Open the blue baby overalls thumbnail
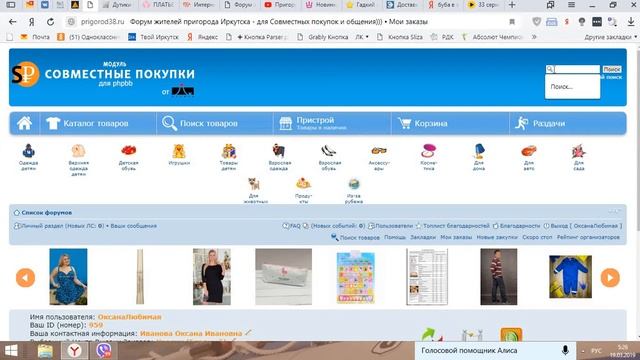Viewport: 640px width, 360px height. 570,277
